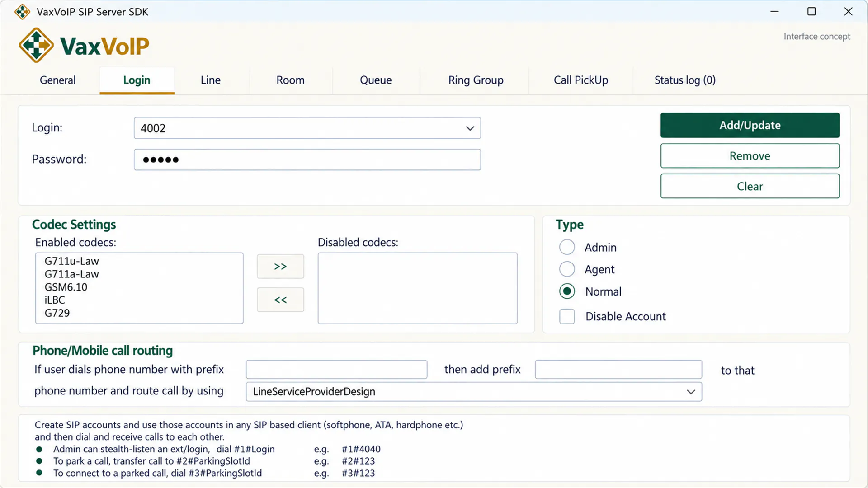Click the empty Disabled codecs list box

pyautogui.click(x=418, y=288)
